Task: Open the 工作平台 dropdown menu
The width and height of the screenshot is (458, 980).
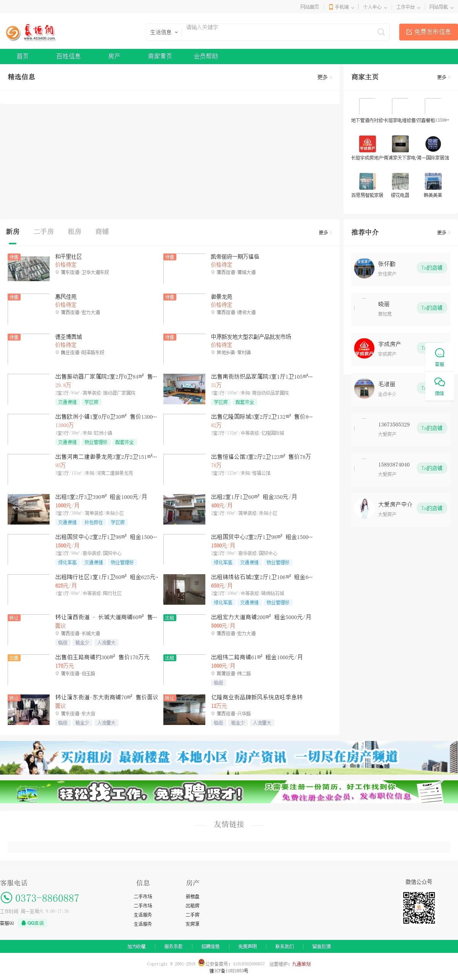Action: (408, 7)
